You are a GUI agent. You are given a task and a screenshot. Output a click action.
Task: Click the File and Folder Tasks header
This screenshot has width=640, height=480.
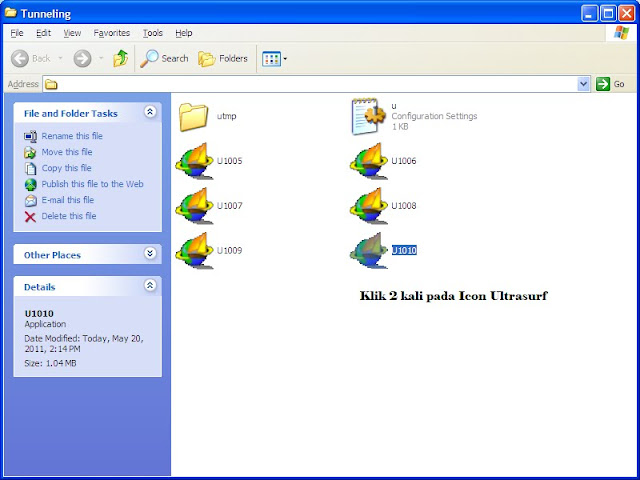(71, 113)
